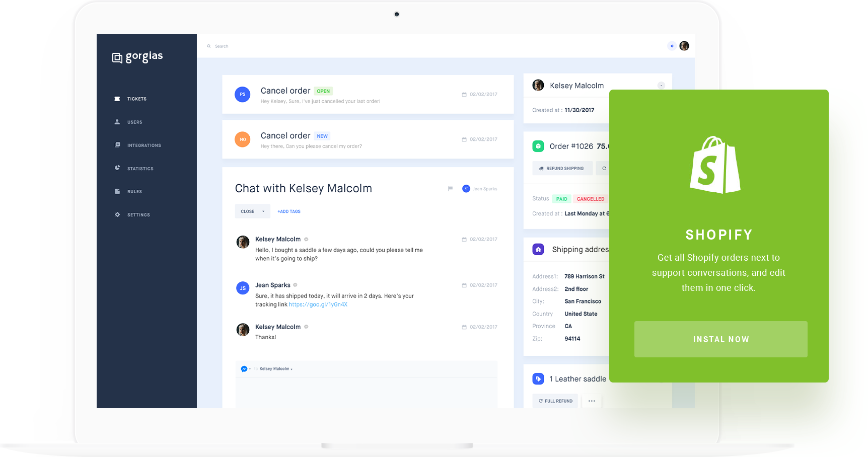Collapse the Kelsey Malcolm customer panel
This screenshot has height=457, width=868.
click(662, 86)
